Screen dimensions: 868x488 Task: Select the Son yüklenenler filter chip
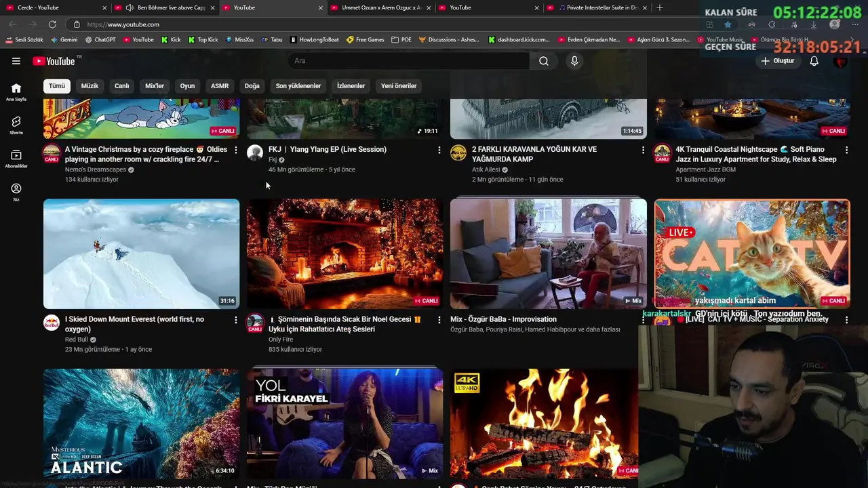click(298, 86)
